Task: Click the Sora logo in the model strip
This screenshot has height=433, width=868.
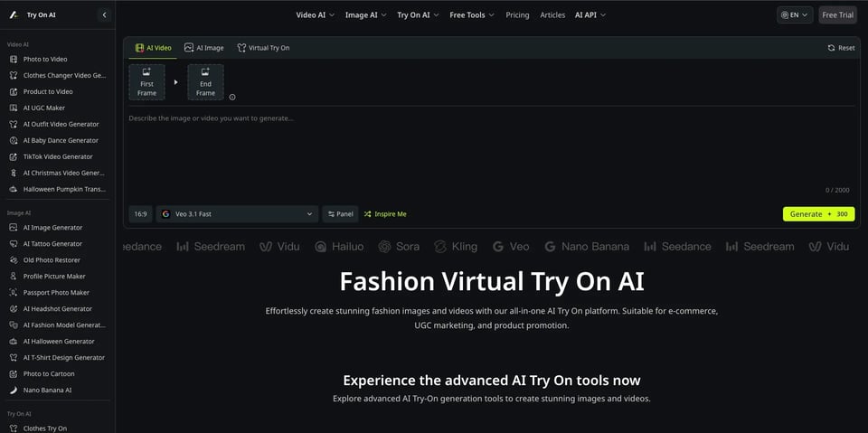Action: (399, 247)
